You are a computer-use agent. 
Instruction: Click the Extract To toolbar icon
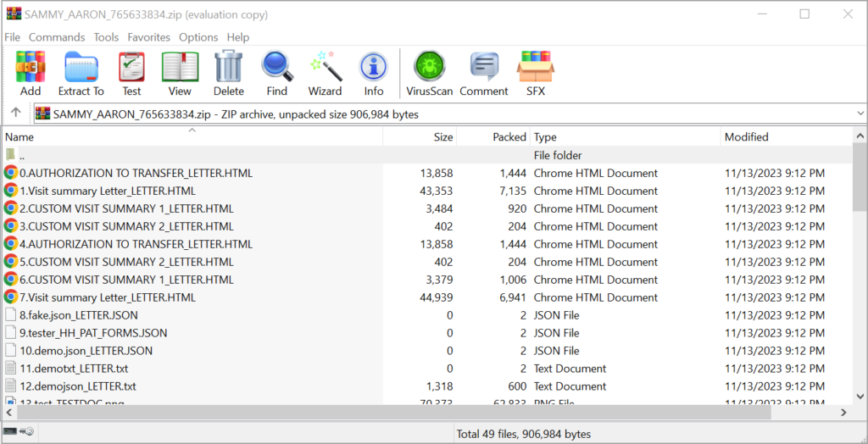(81, 73)
